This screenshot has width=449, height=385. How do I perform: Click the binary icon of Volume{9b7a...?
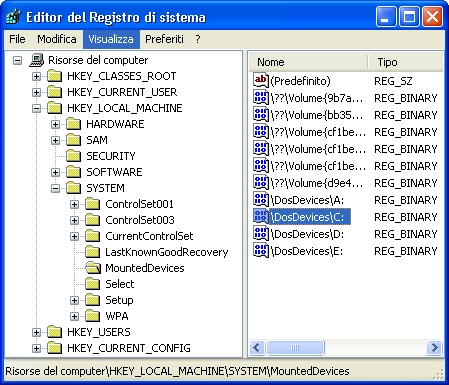coord(261,98)
